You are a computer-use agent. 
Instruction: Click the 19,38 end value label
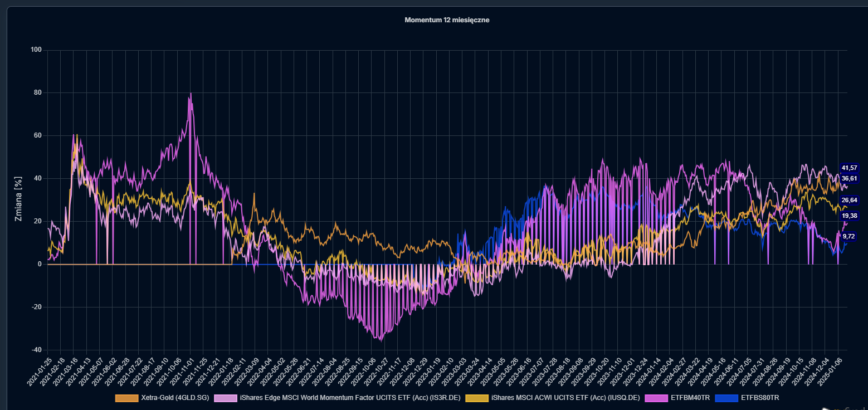849,216
